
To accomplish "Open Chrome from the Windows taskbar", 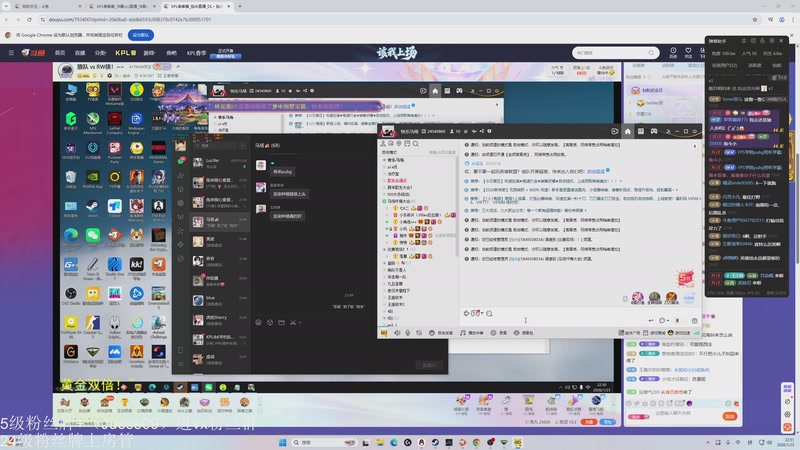I will pos(476,442).
